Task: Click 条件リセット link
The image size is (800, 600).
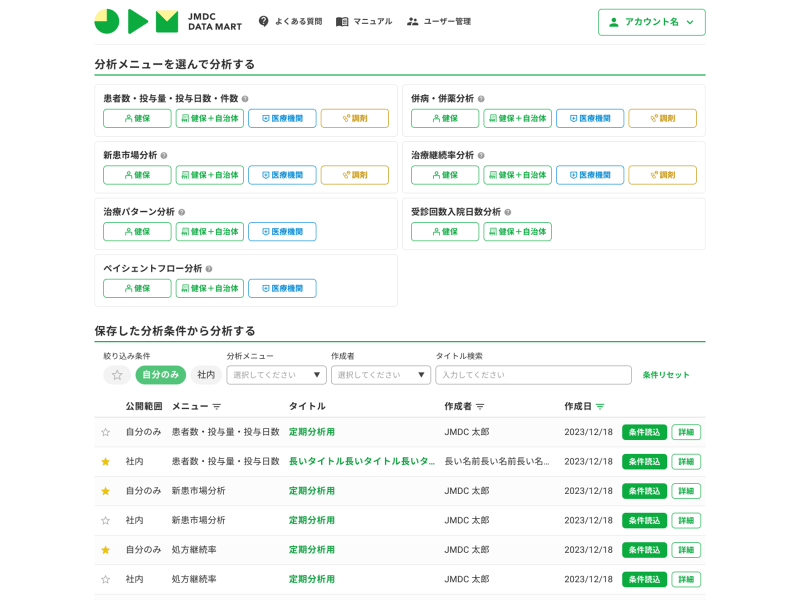Action: (x=666, y=375)
